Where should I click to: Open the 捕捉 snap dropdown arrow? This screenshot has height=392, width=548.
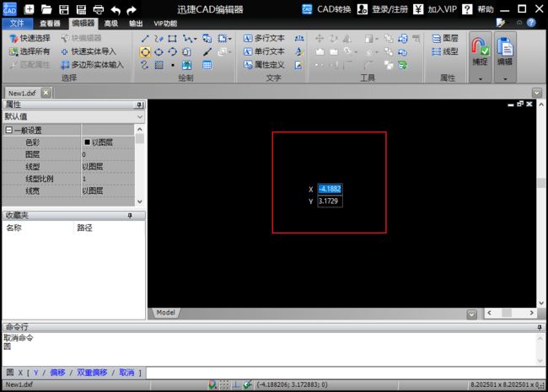[481, 78]
